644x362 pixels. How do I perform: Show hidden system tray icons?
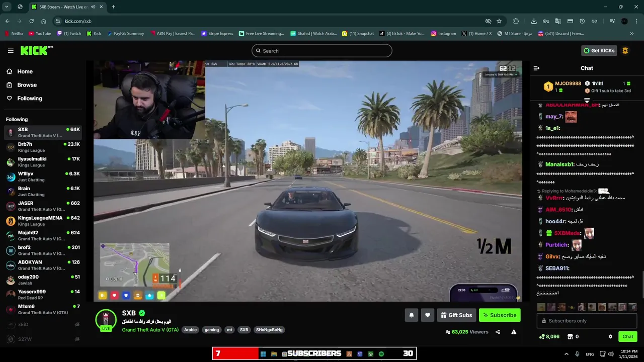(566, 354)
